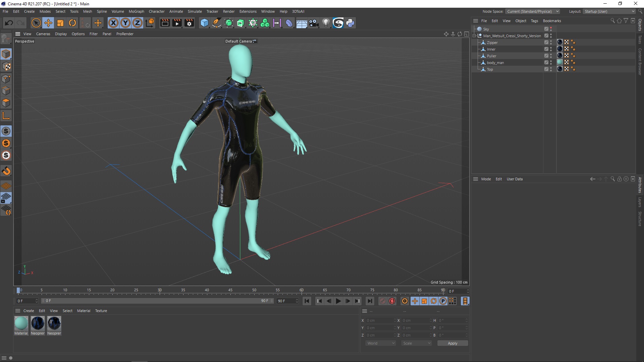Click the X position input field
Viewport: 644px width, 362px height.
380,320
